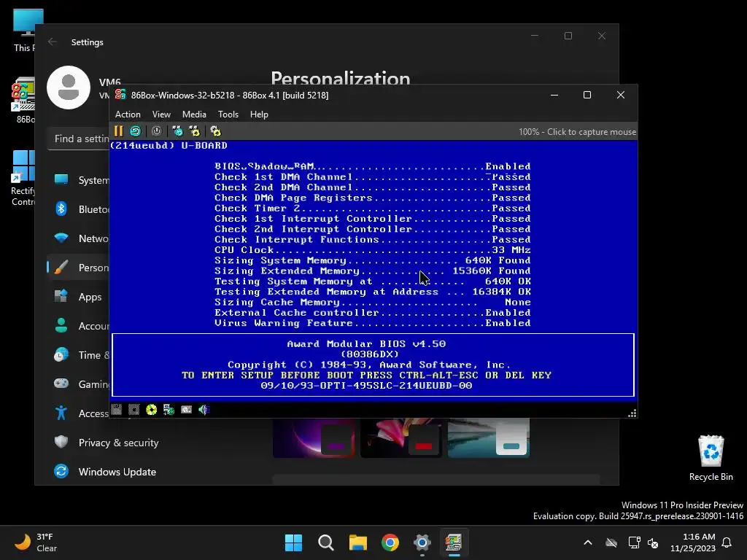This screenshot has height=560, width=747.
Task: Switch to Settings app on taskbar
Action: (x=422, y=542)
